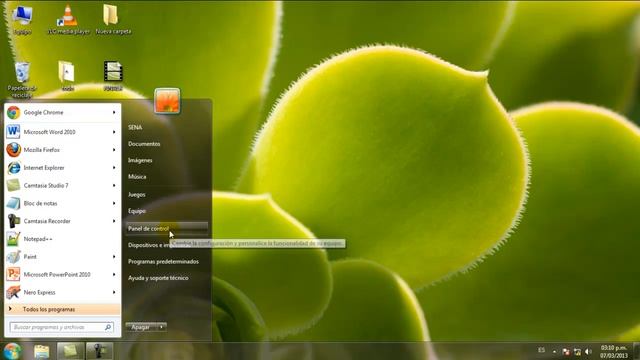Screen dimensions: 640x360
Task: Expand Paint jump list arrow
Action: tap(114, 257)
